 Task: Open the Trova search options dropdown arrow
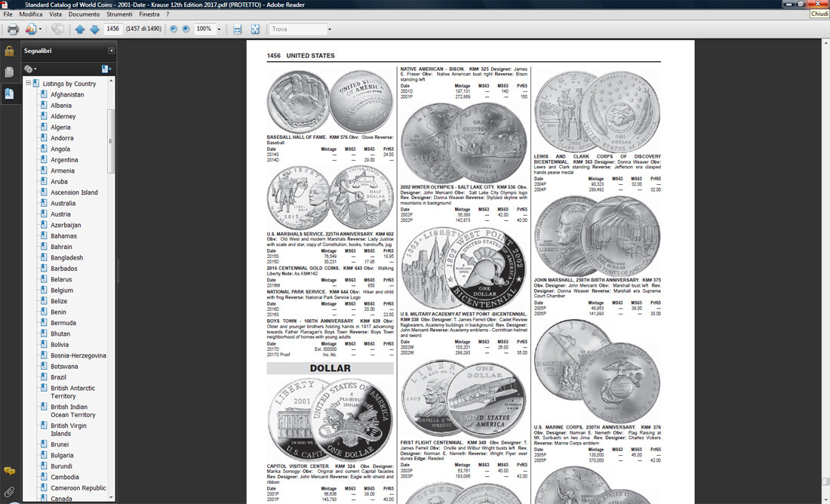click(329, 29)
